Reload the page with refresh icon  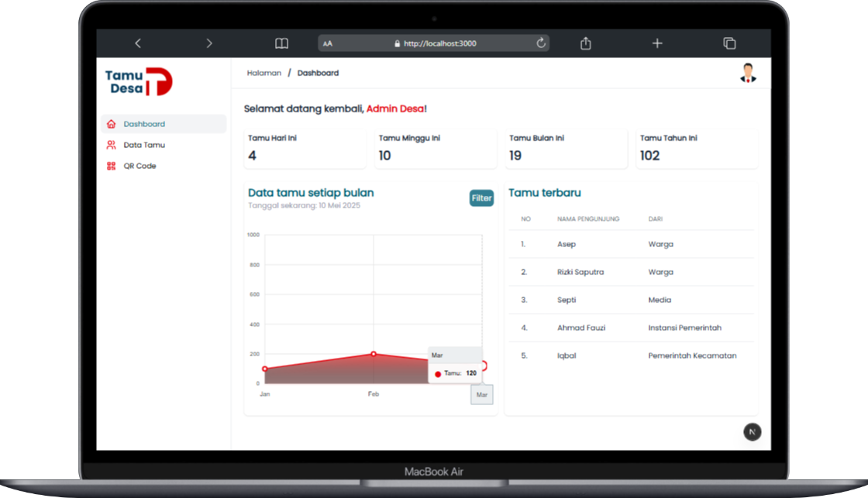coord(541,43)
